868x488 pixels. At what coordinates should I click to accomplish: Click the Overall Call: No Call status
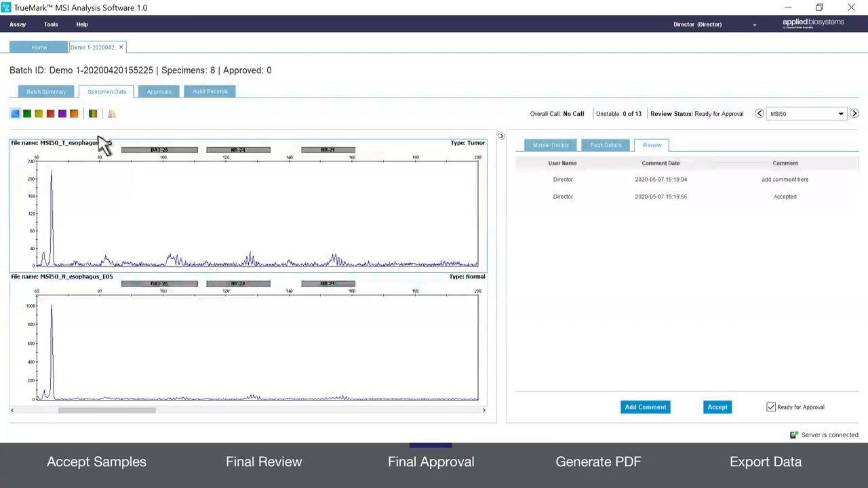pos(557,114)
